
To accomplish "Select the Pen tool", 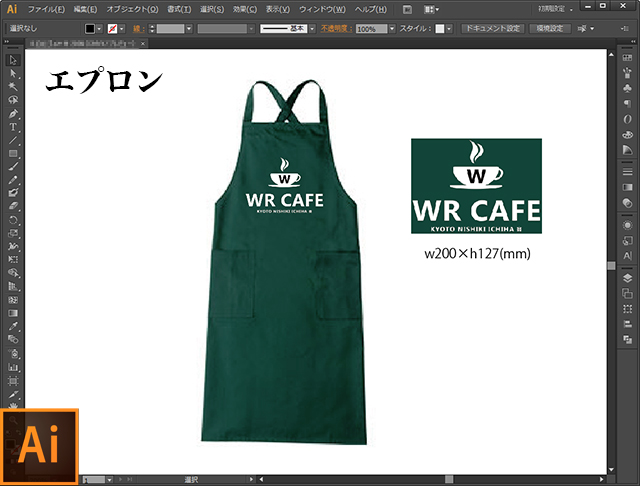I will [x=13, y=114].
